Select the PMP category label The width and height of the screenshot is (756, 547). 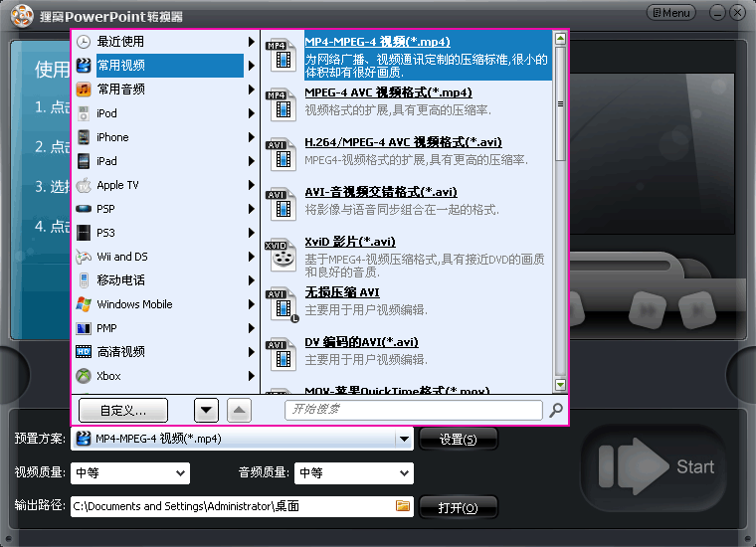(x=106, y=328)
